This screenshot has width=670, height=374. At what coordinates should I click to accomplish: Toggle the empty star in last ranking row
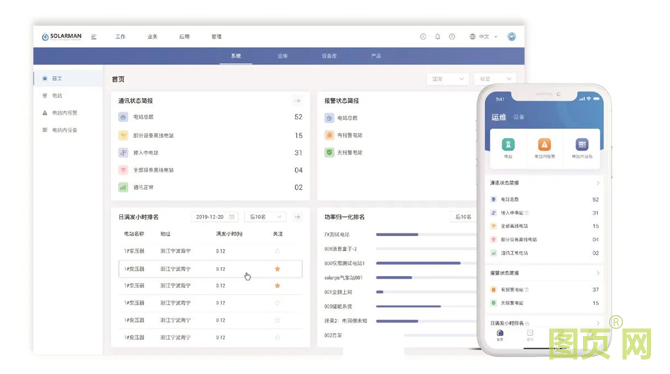point(277,338)
